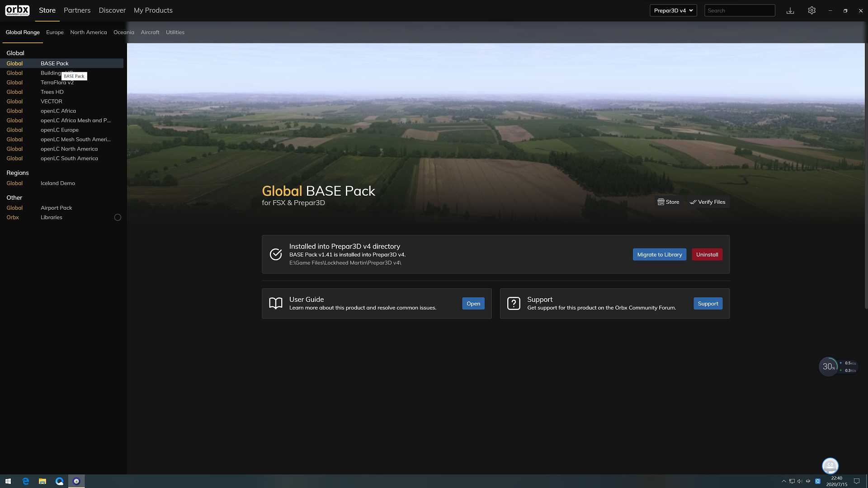Select the Global Range category
The width and height of the screenshot is (868, 488).
[23, 33]
